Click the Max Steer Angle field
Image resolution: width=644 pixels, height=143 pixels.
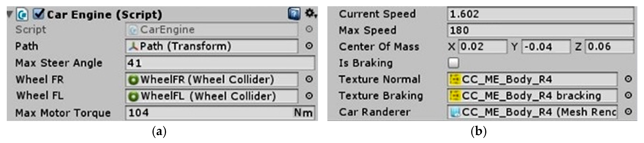click(x=220, y=63)
